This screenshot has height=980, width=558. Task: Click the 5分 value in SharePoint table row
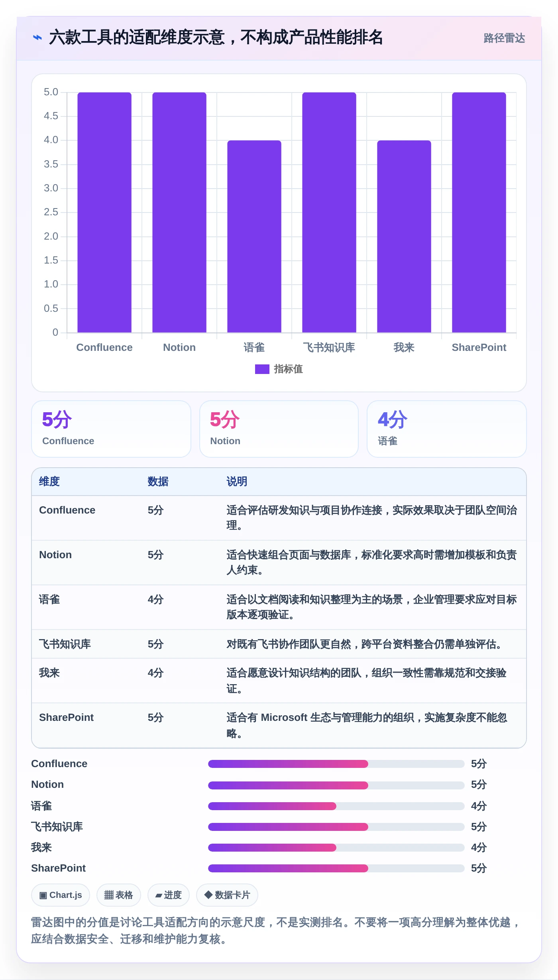pyautogui.click(x=156, y=718)
